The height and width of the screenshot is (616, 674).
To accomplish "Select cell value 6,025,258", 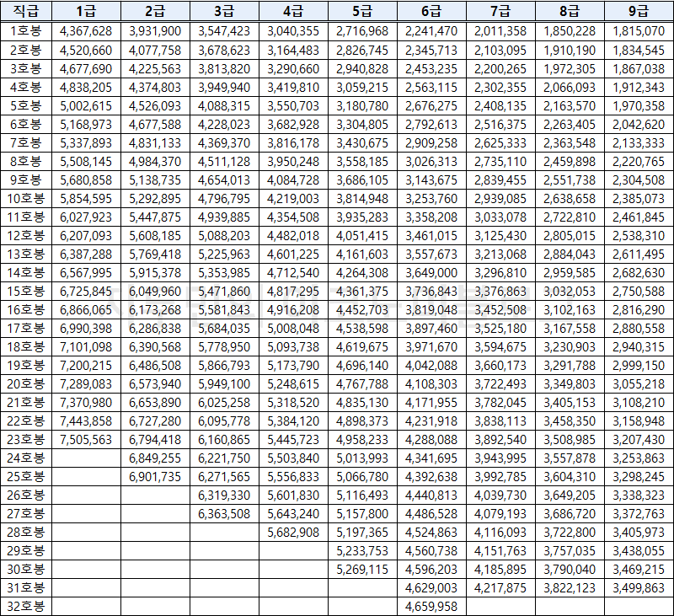I will 224,402.
